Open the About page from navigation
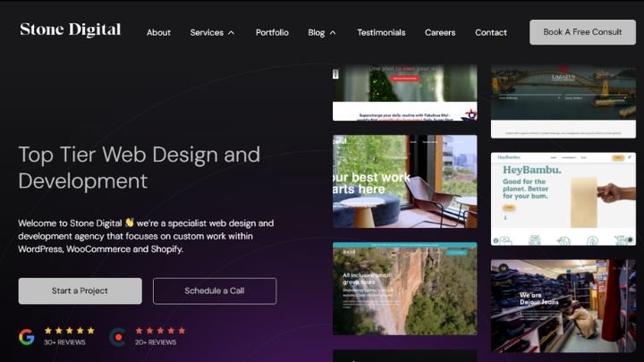This screenshot has height=362, width=644. point(158,32)
